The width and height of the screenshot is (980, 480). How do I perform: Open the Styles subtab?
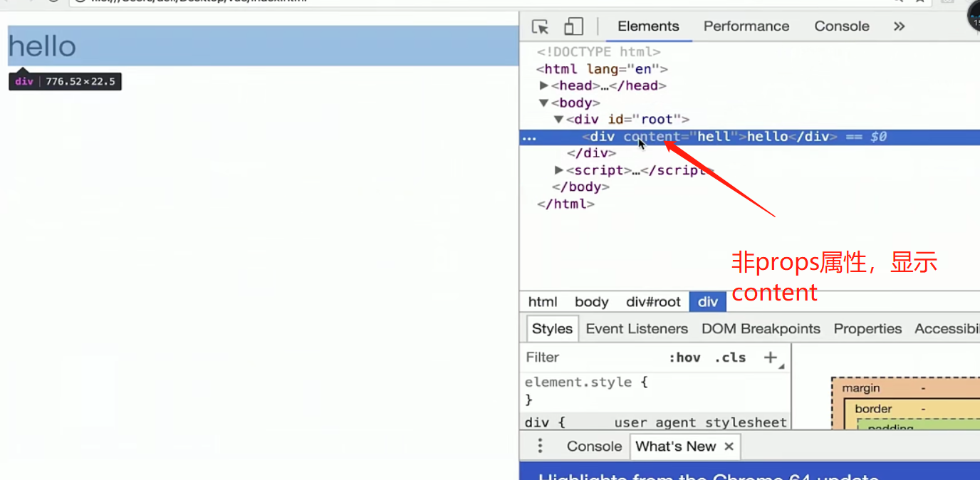552,329
